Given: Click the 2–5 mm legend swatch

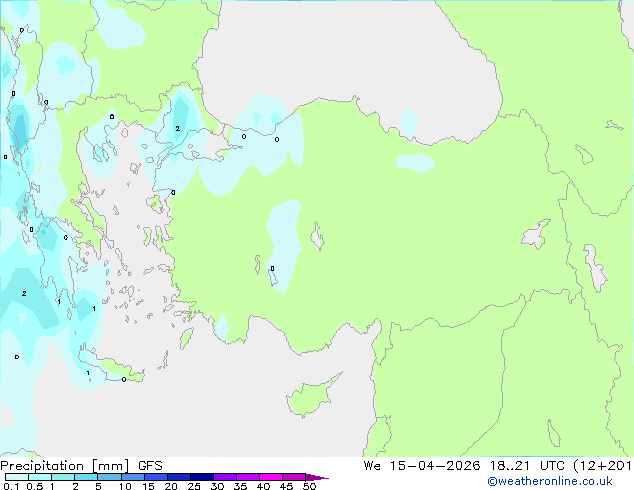Looking at the screenshot, I should tap(86, 477).
